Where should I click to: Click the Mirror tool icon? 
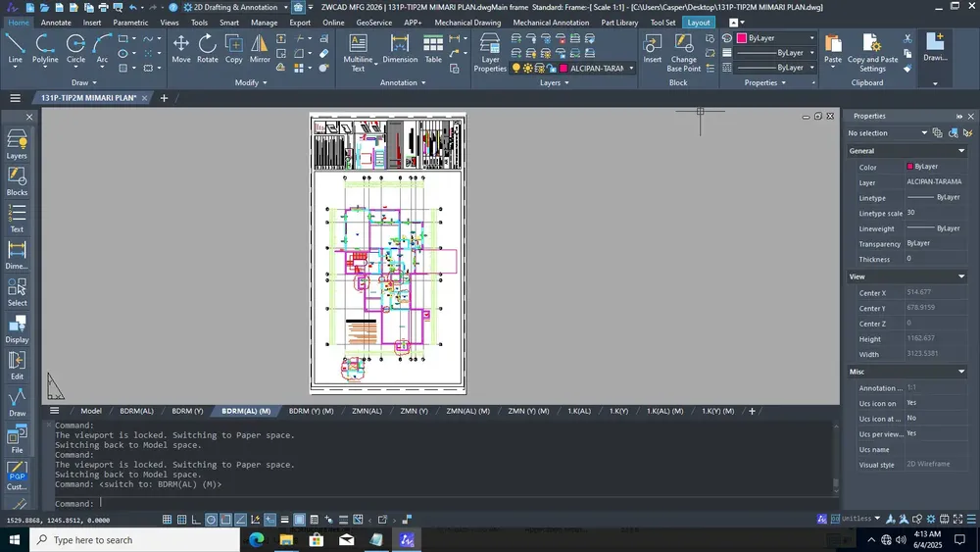[x=260, y=49]
